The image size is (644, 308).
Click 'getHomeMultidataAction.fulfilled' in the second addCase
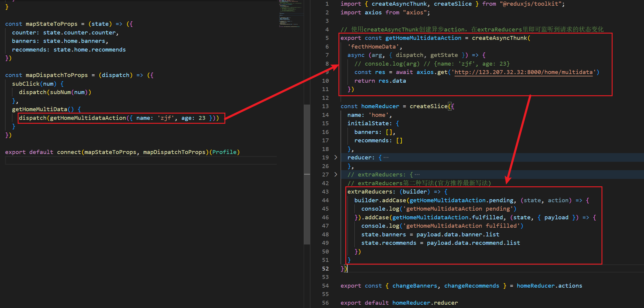pyautogui.click(x=448, y=218)
